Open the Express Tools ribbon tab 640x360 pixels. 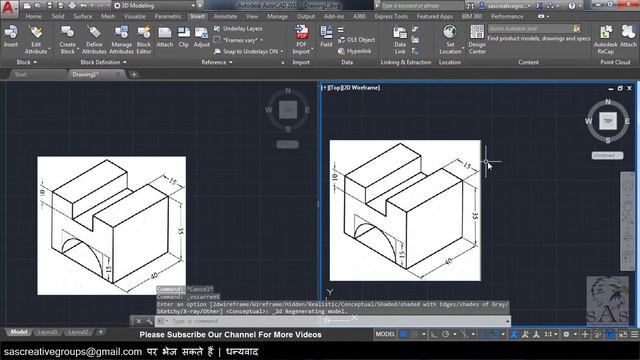tap(391, 16)
